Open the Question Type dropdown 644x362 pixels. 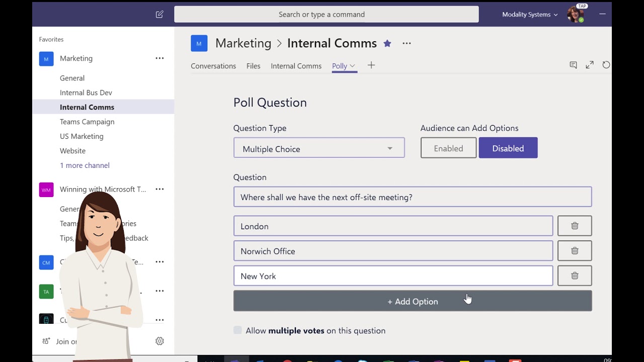click(319, 149)
